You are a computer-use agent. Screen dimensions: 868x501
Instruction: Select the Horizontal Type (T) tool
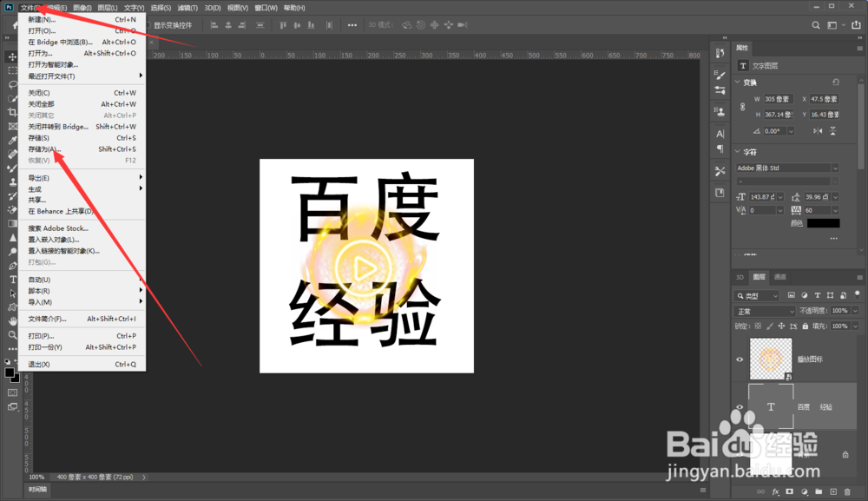tap(13, 280)
